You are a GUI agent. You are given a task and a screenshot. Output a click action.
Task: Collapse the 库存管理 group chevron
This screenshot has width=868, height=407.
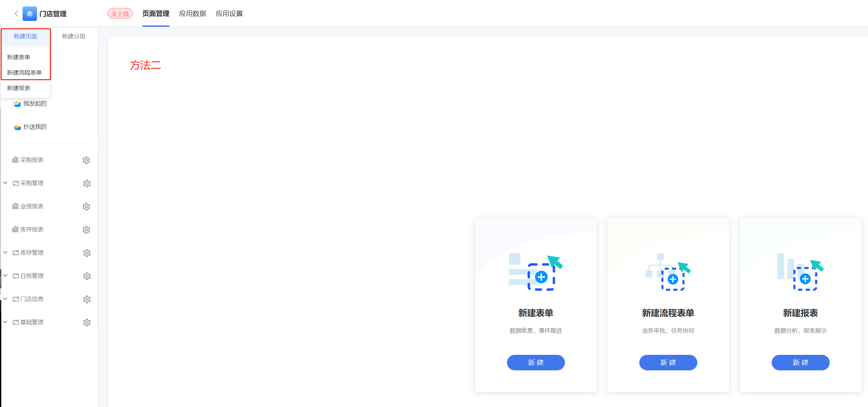tap(5, 252)
